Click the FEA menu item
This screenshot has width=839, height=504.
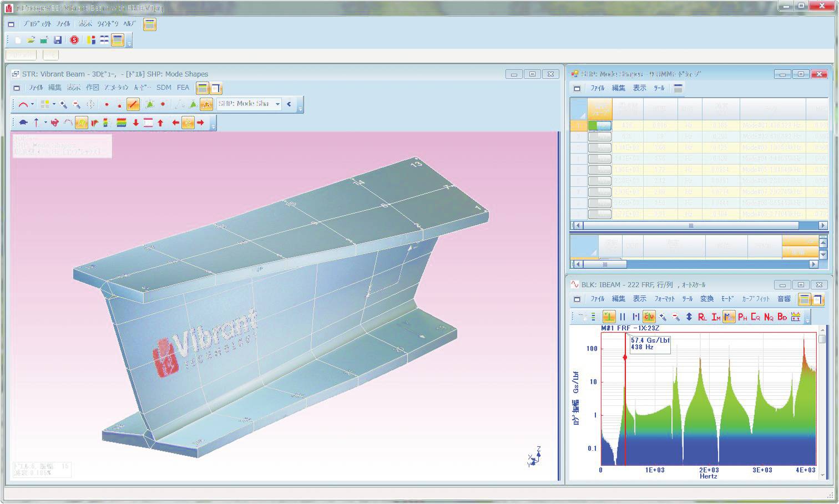[x=183, y=88]
